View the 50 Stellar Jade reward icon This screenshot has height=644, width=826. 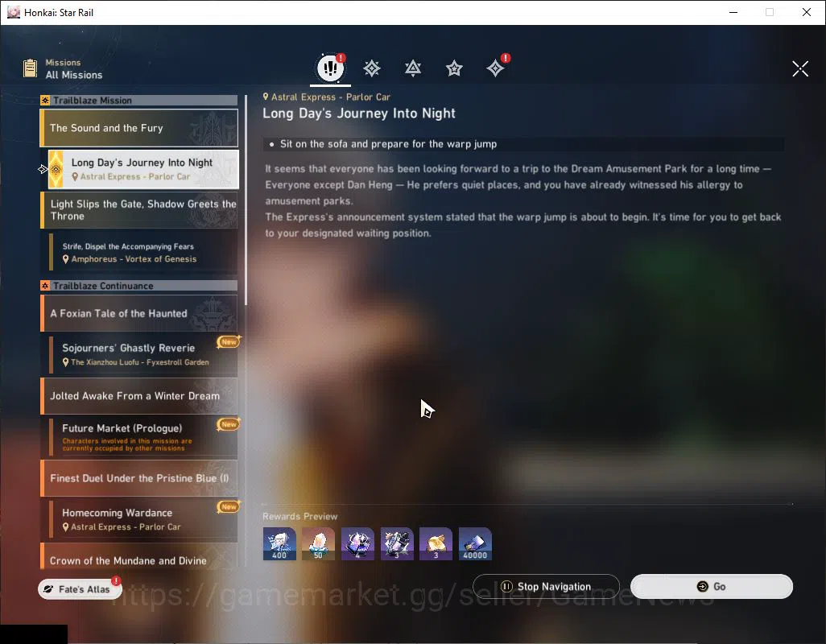[318, 544]
